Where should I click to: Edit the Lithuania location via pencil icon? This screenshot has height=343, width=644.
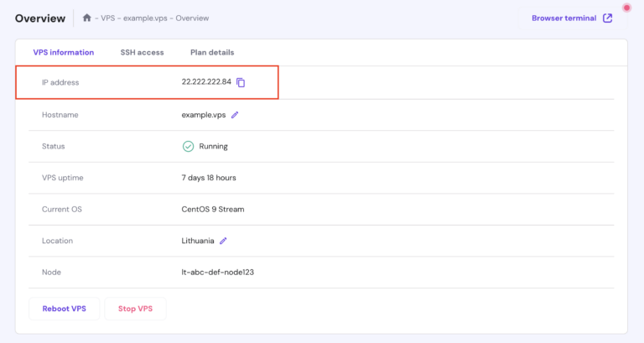pyautogui.click(x=223, y=241)
